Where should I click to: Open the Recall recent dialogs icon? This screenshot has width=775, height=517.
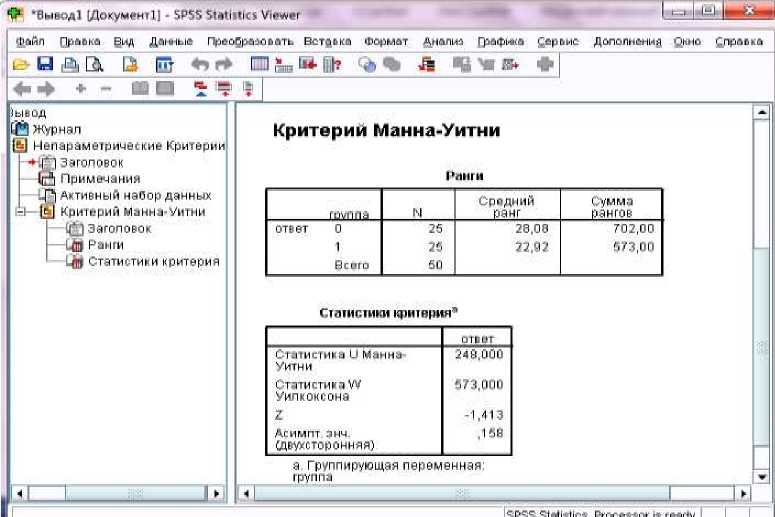[164, 64]
